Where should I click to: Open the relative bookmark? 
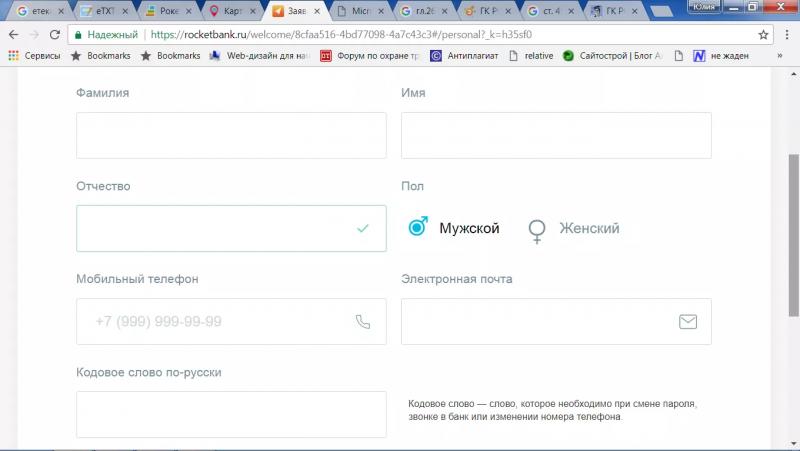(531, 56)
